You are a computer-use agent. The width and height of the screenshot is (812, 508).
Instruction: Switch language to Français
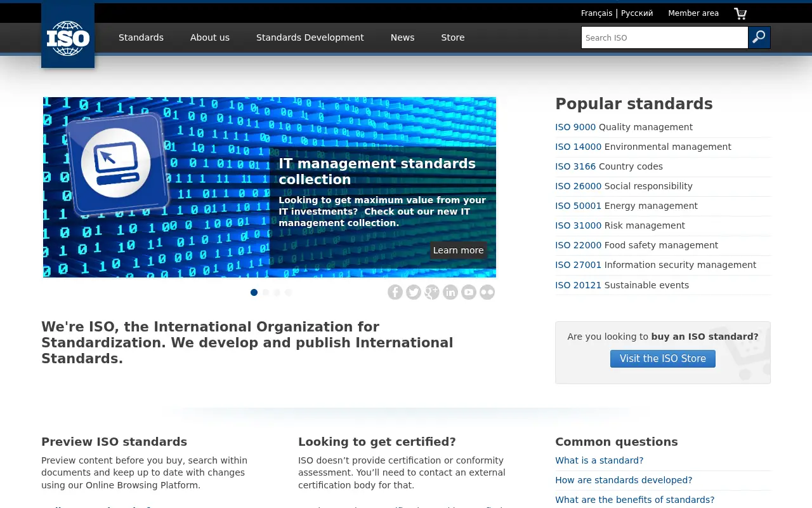(597, 13)
